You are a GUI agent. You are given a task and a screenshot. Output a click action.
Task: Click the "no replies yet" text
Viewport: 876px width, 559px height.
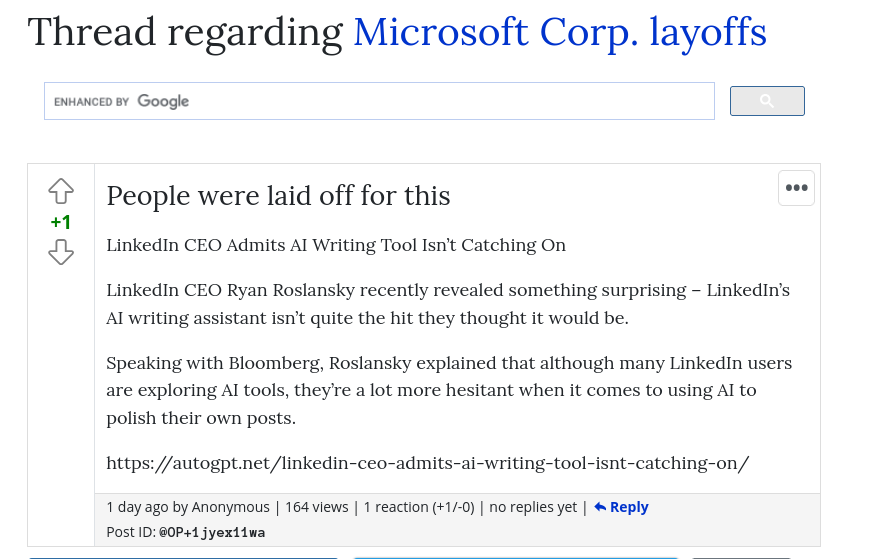(533, 507)
